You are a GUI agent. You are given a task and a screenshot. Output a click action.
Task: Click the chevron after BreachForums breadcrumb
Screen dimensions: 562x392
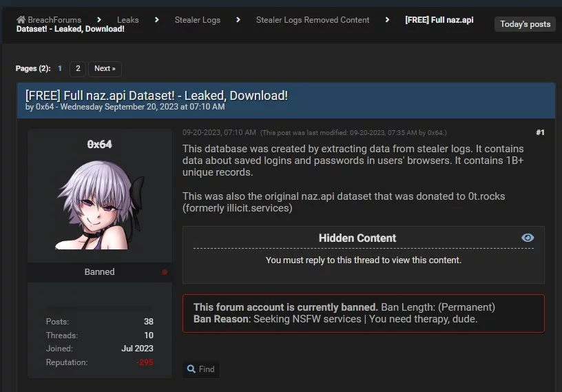click(x=99, y=20)
